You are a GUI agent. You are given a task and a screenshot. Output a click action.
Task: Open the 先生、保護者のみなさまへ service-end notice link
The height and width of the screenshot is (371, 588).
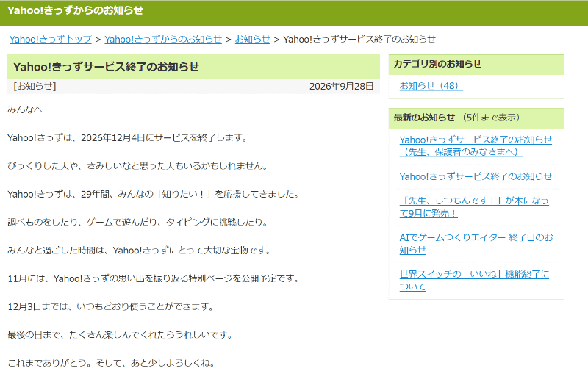(476, 145)
